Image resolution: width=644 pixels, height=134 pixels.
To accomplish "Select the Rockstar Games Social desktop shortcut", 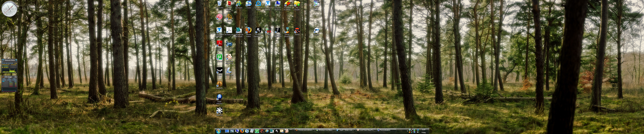I will [x=258, y=32].
